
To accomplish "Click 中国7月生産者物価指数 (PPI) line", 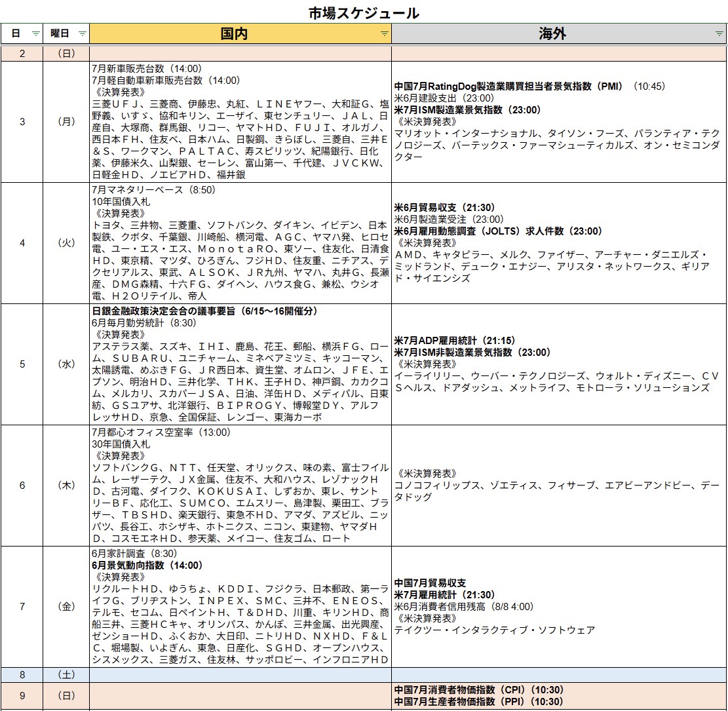I will [479, 702].
